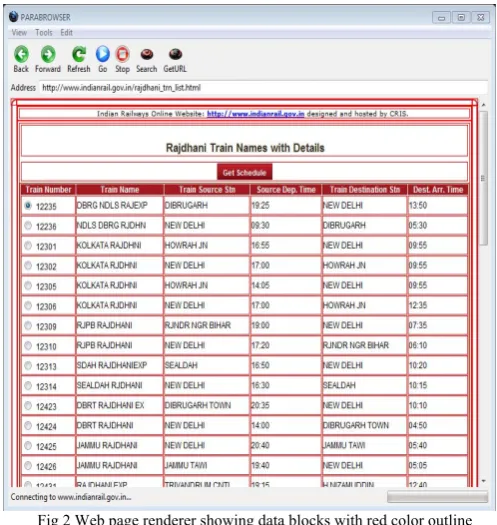This screenshot has height=525, width=497.
Task: Open the Tools menu
Action: pyautogui.click(x=44, y=32)
